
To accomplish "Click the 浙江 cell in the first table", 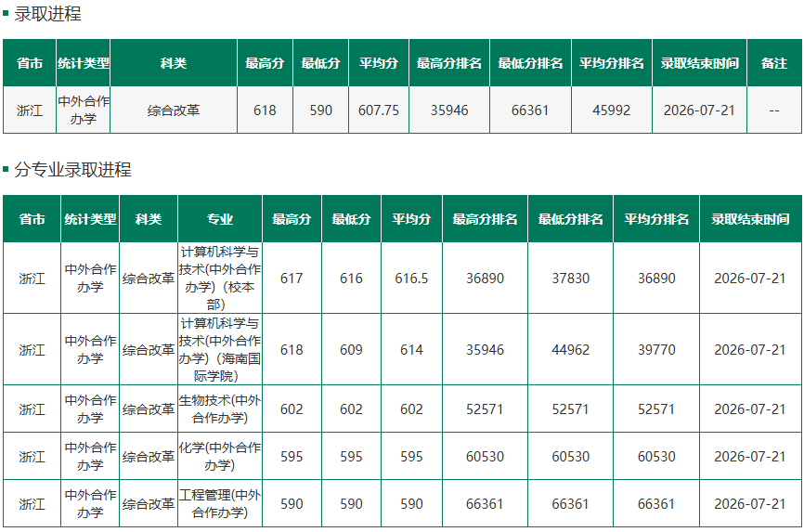I will (x=30, y=110).
